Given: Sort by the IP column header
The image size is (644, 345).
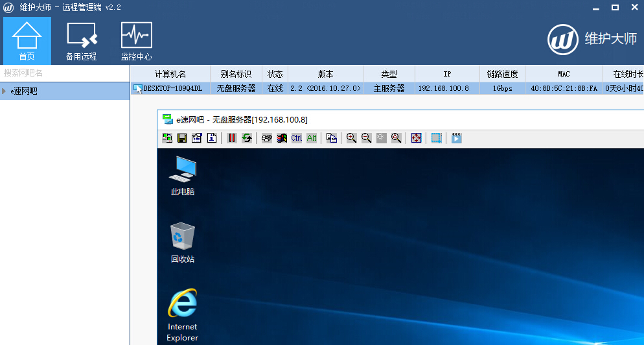Looking at the screenshot, I should 447,74.
